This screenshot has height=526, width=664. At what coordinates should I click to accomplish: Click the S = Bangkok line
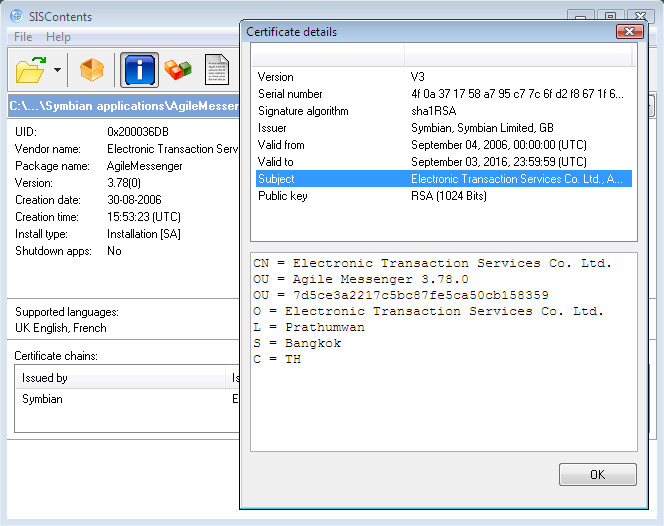coord(297,343)
